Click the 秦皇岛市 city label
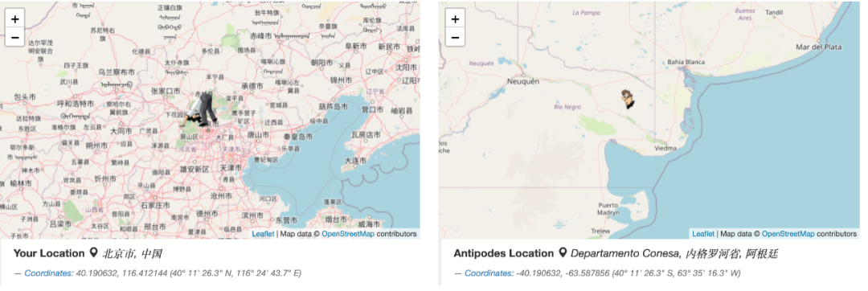868x291 pixels. 298,136
